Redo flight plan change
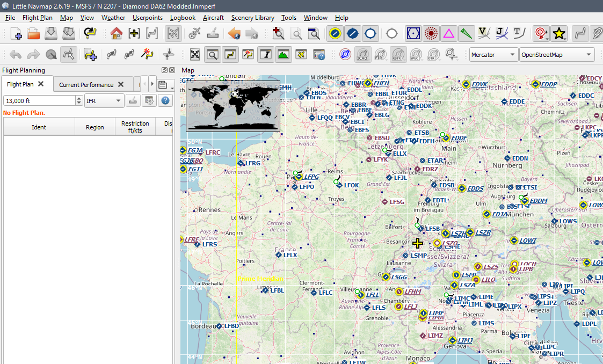Viewport: 603px width, 364px height. click(x=33, y=55)
